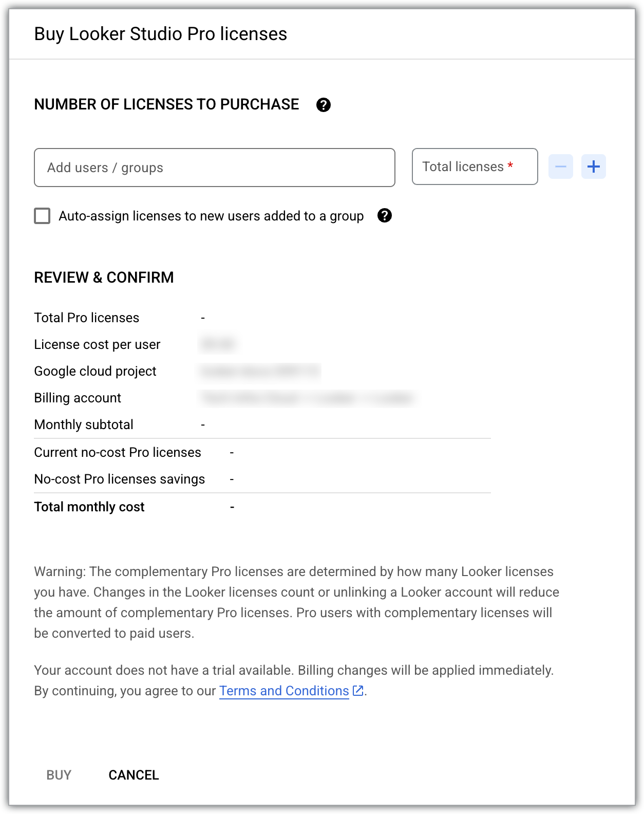Open help tooltip next to Number of Licenses heading
Screen dimensions: 644x814
click(x=324, y=105)
